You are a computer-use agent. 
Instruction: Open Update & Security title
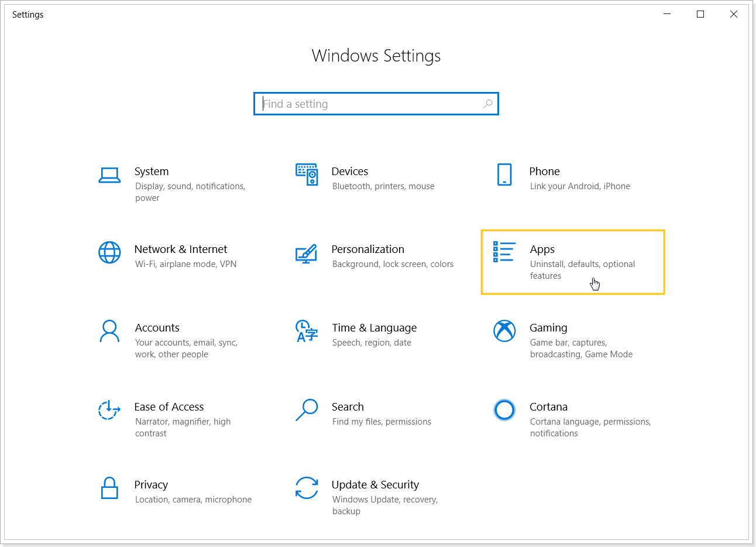[x=375, y=484]
